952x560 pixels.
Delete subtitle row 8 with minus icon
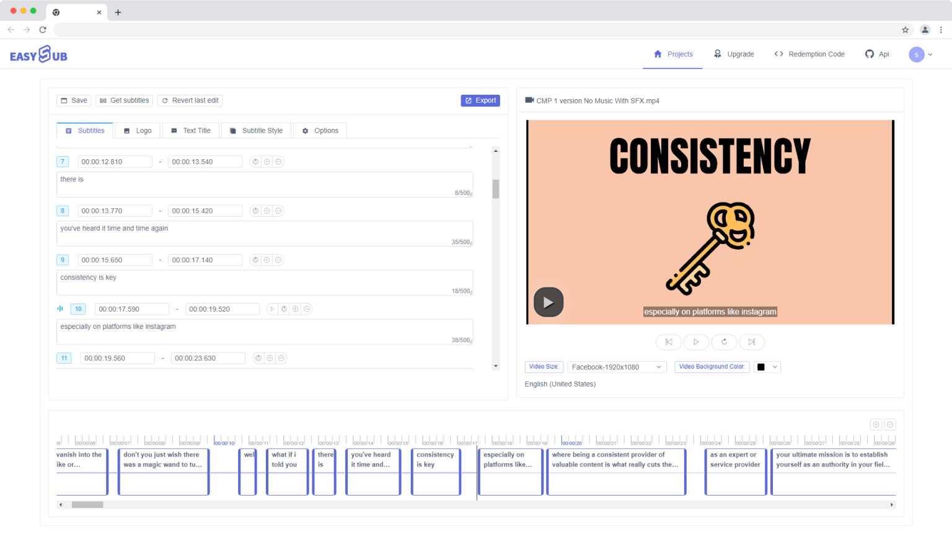[278, 211]
